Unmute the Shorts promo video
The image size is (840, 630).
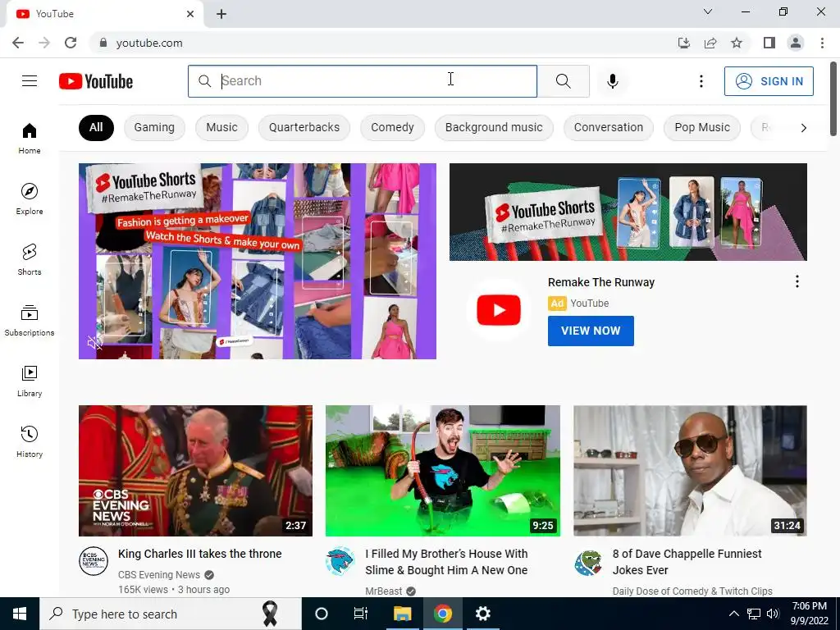click(x=95, y=343)
